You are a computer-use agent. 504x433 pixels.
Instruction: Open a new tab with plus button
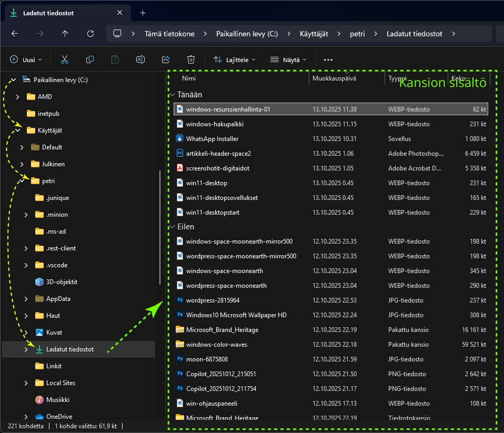pyautogui.click(x=143, y=13)
